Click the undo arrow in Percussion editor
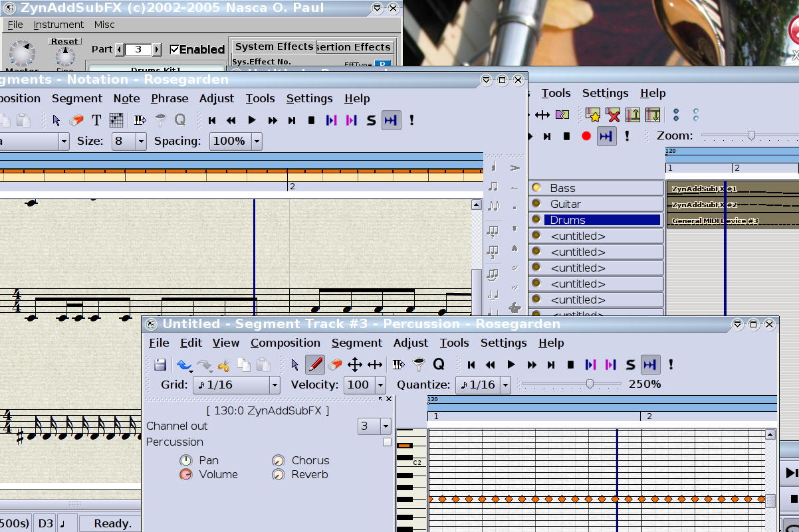 tap(183, 365)
